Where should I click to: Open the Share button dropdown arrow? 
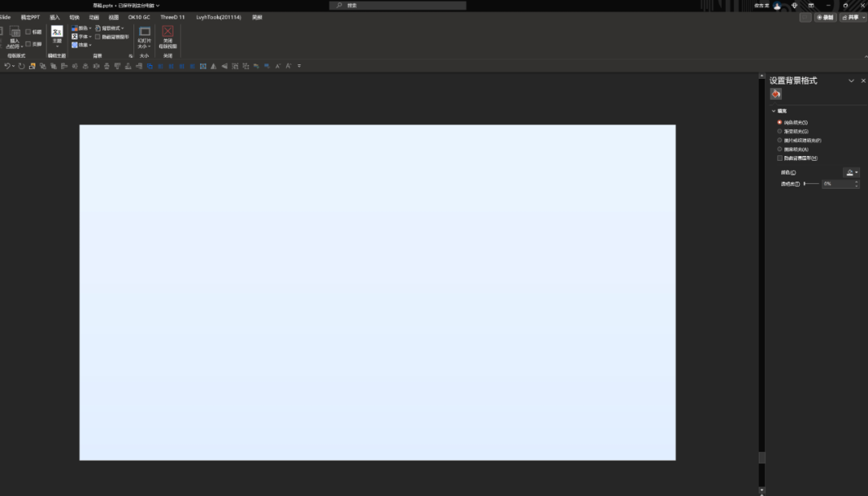point(863,18)
